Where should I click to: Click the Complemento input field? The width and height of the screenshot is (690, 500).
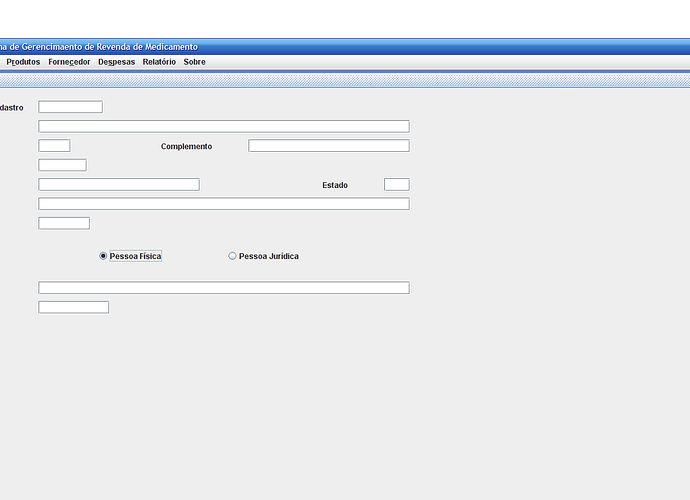click(329, 146)
